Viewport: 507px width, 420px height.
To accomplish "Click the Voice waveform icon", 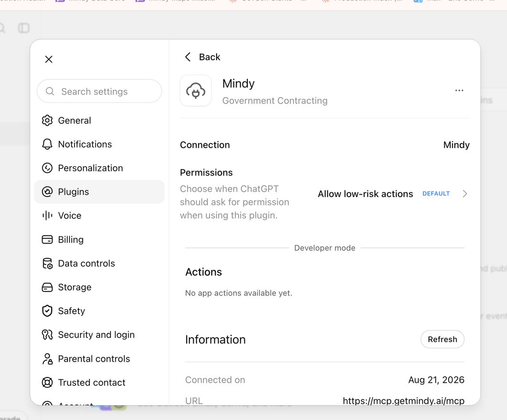I will [x=47, y=215].
